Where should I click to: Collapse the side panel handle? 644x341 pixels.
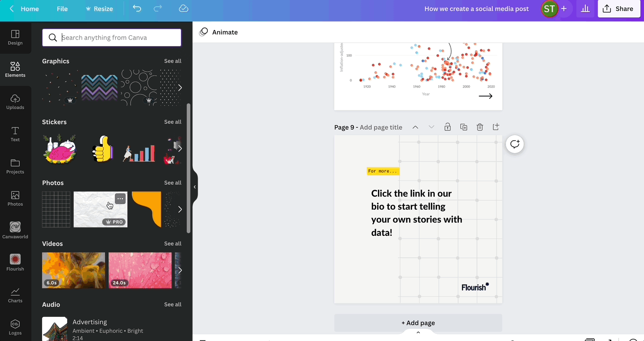tap(195, 187)
